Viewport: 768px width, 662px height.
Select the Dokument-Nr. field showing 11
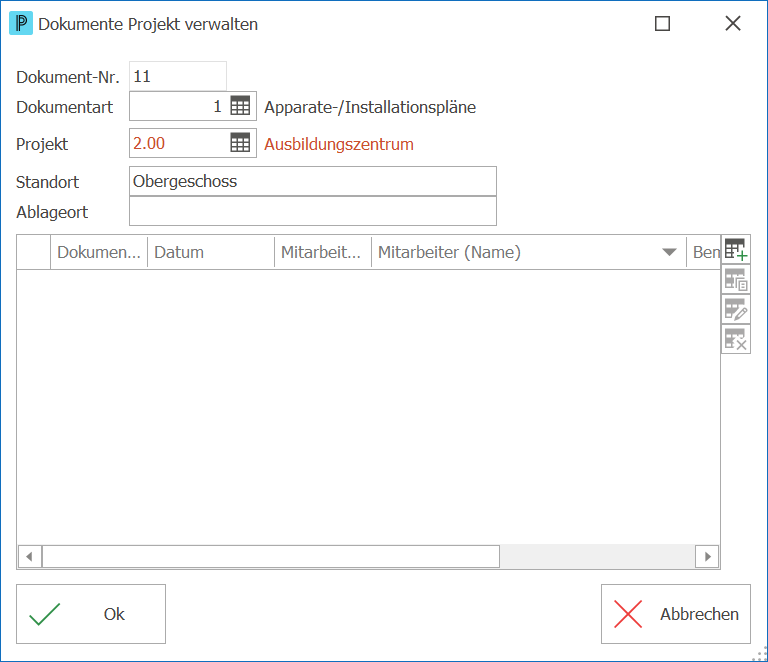click(x=178, y=76)
